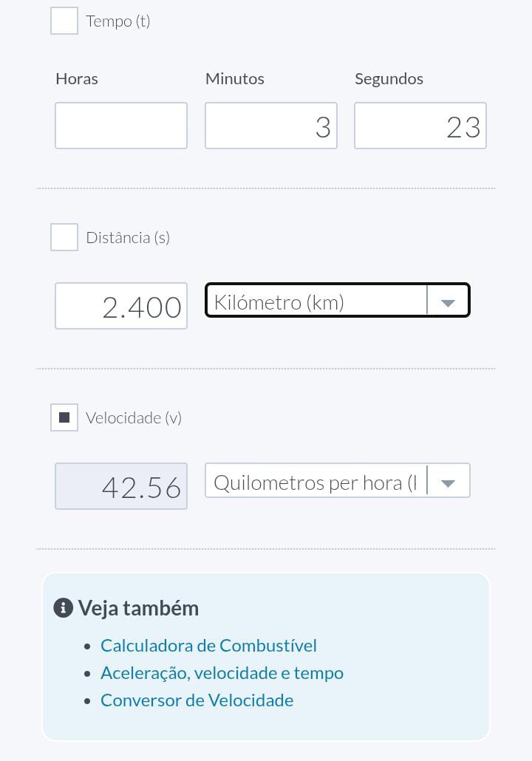The image size is (532, 761).
Task: Click the distance unit dropdown arrow
Action: (x=448, y=301)
